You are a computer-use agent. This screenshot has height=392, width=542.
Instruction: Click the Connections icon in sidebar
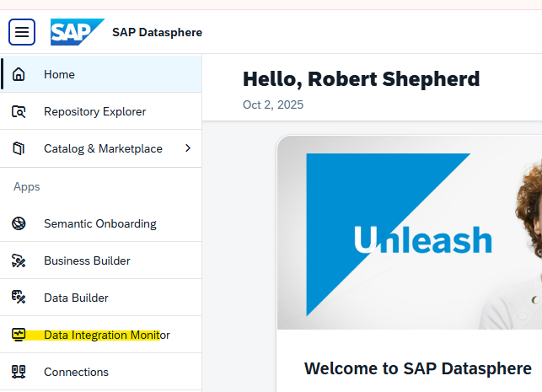point(19,372)
